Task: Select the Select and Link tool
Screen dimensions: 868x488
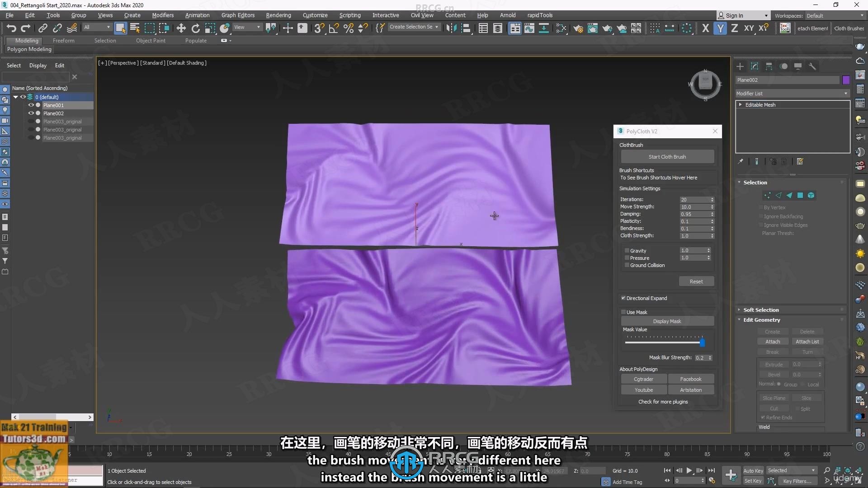Action: click(x=42, y=28)
